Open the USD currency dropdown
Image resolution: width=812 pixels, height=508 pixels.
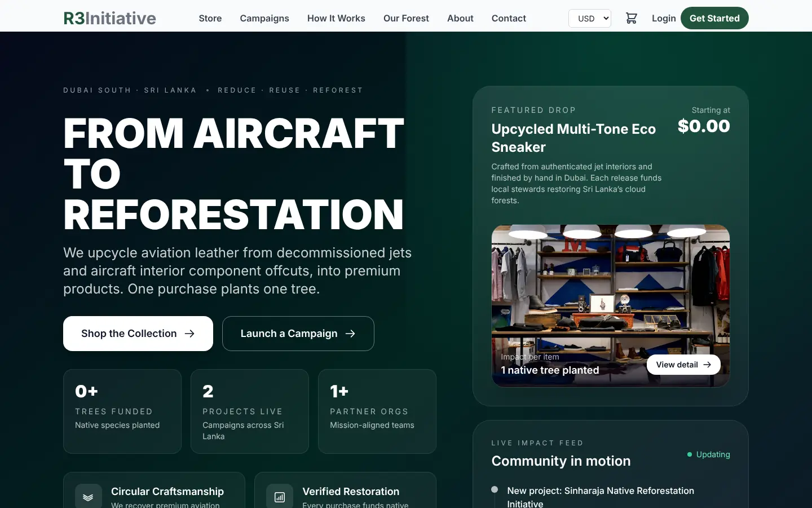pos(590,18)
